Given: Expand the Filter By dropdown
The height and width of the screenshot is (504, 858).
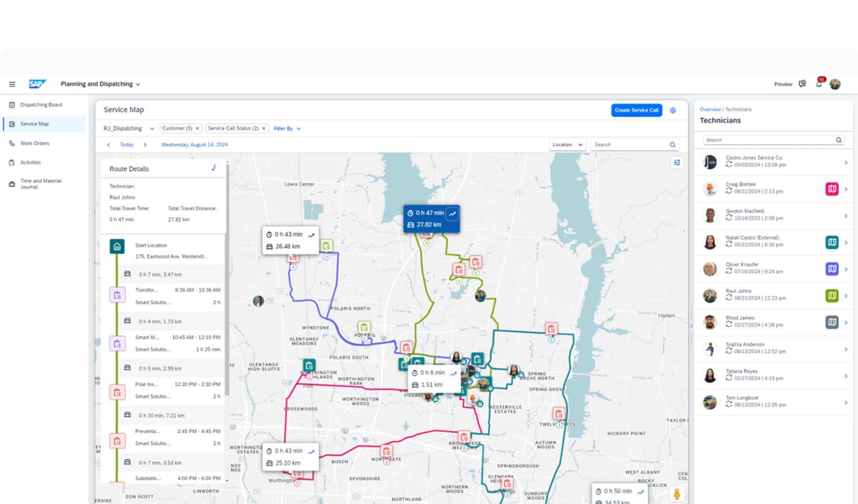Looking at the screenshot, I should click(x=287, y=129).
